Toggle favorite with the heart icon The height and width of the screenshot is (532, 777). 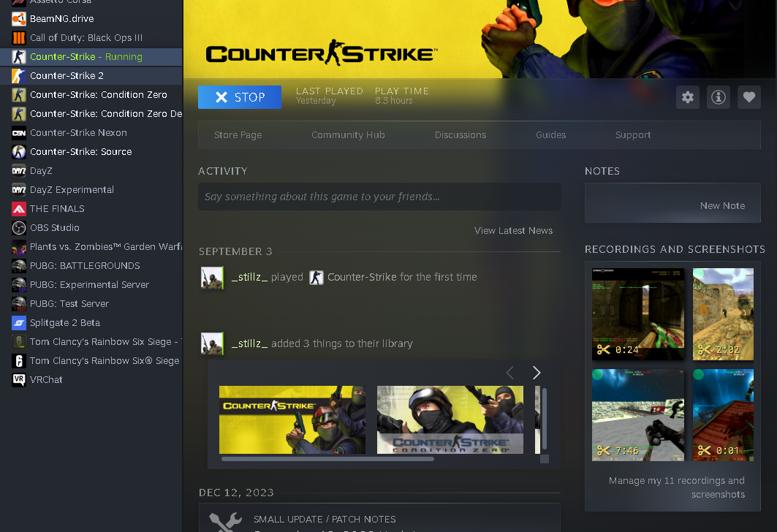[x=748, y=97]
